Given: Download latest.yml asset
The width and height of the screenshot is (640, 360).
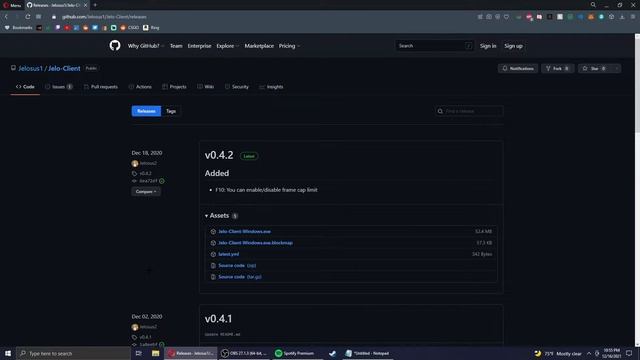Looking at the screenshot, I should pyautogui.click(x=229, y=254).
